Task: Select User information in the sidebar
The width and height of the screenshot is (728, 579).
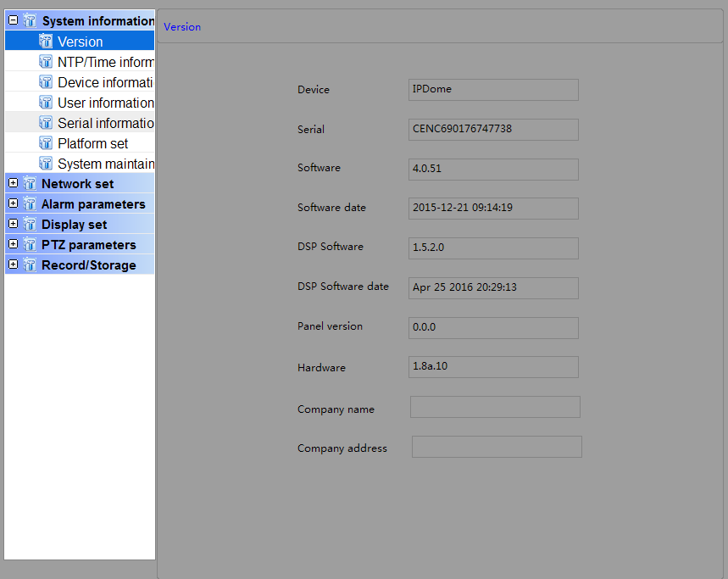Action: click(x=105, y=103)
